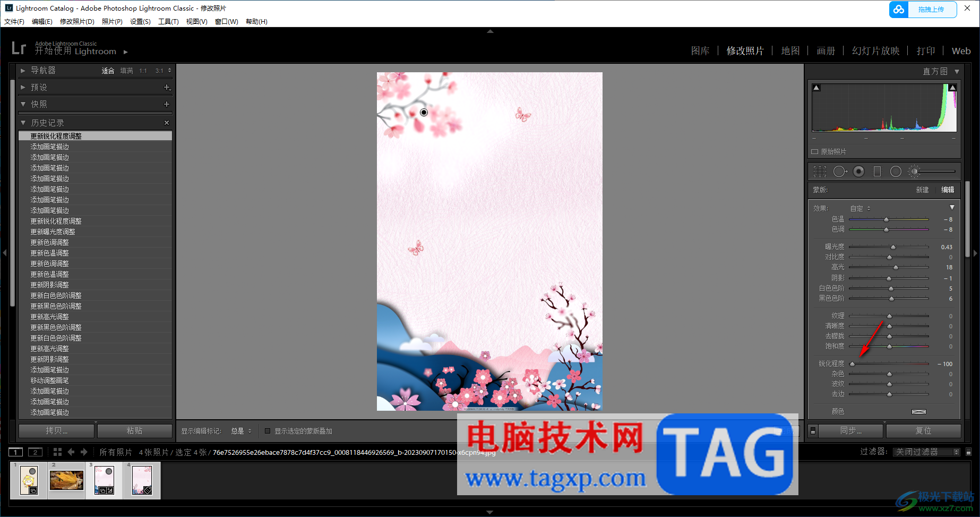Hide the filmstrip with bottom arrow
This screenshot has width=980, height=517.
(x=490, y=513)
